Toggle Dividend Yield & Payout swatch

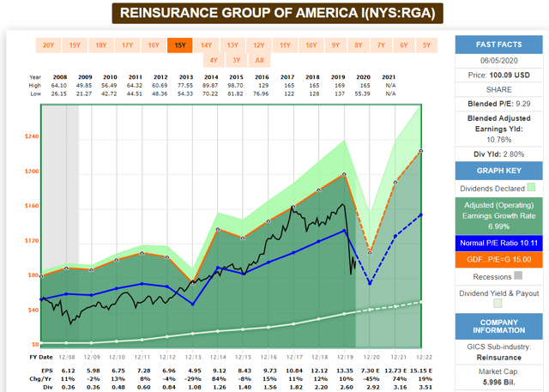498,303
